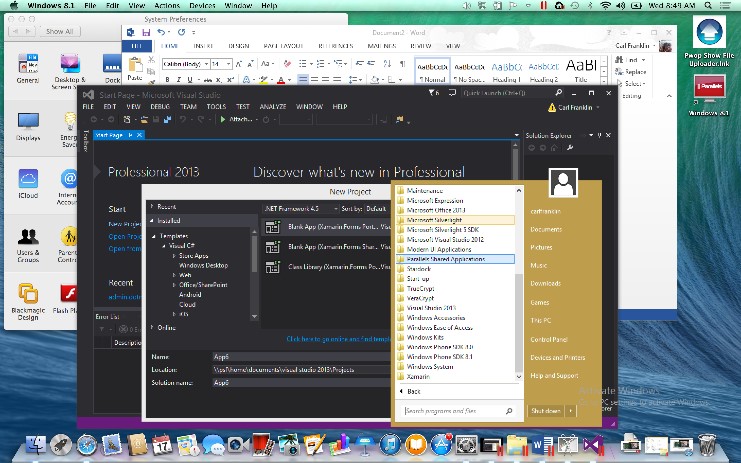Toggle center alignment in Word
741x463 pixels.
click(314, 79)
